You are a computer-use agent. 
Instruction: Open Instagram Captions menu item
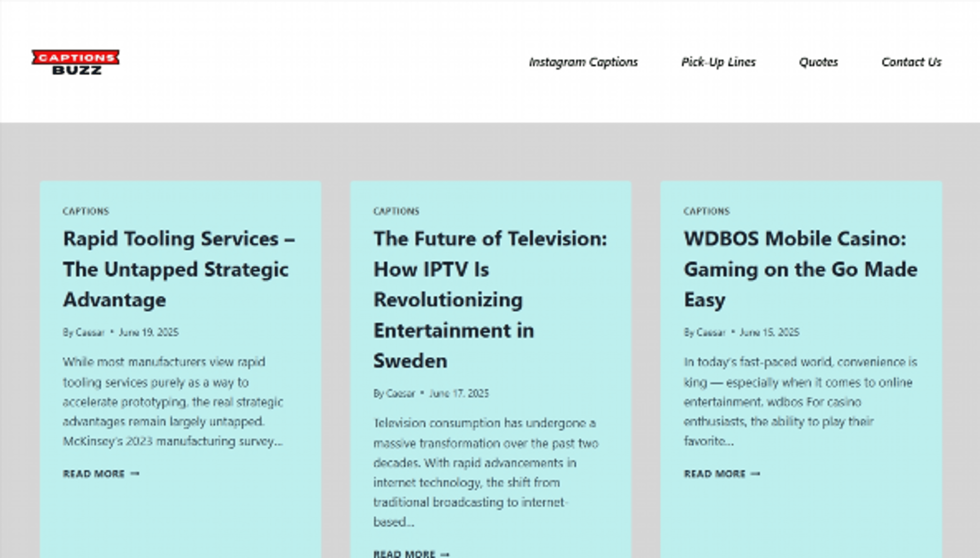click(583, 62)
